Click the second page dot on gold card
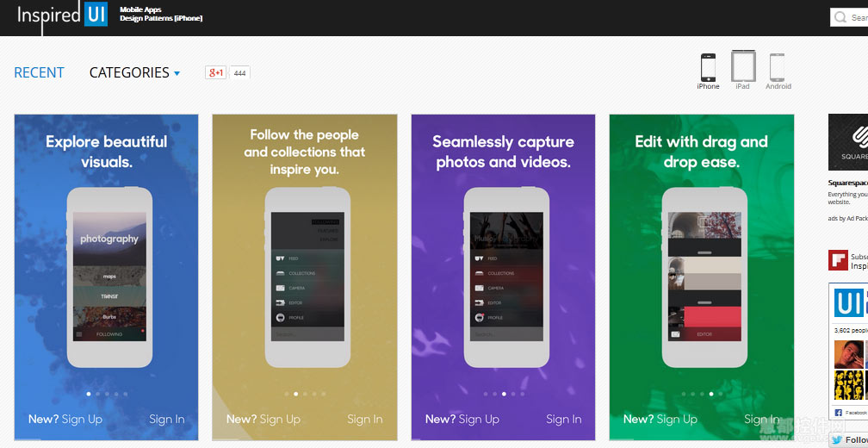 click(295, 394)
